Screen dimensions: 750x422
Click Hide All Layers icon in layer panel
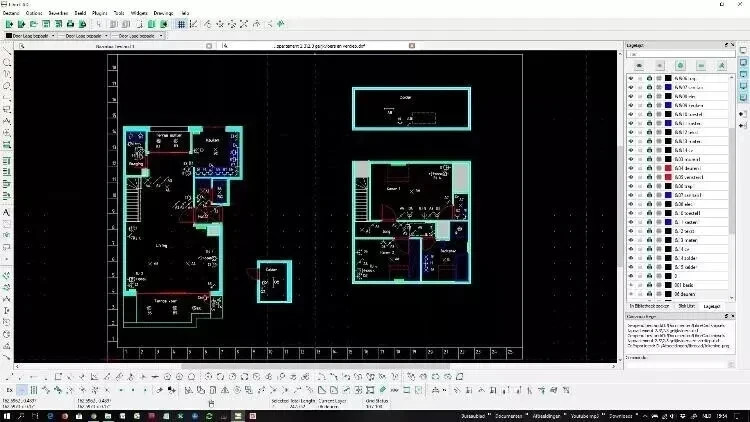point(660,66)
